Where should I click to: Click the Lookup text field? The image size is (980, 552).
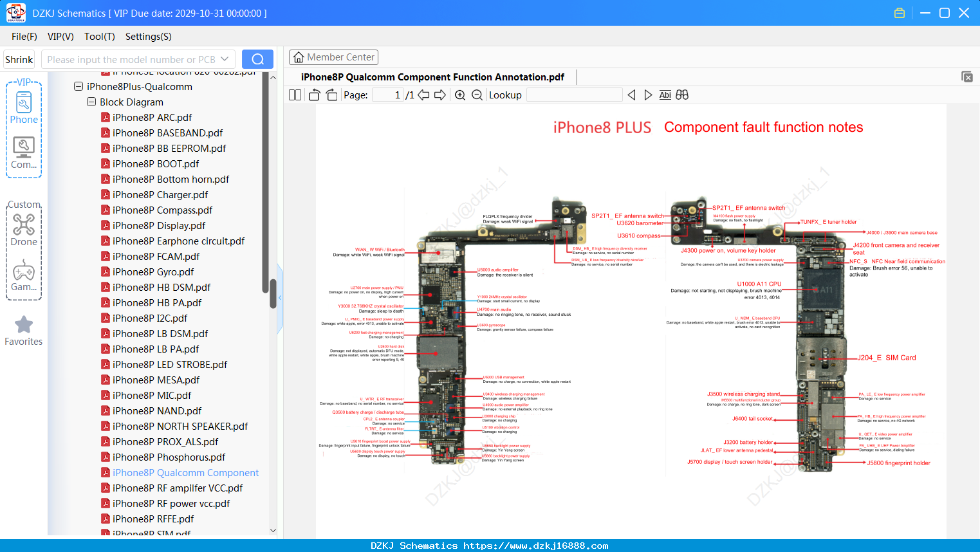pyautogui.click(x=574, y=95)
